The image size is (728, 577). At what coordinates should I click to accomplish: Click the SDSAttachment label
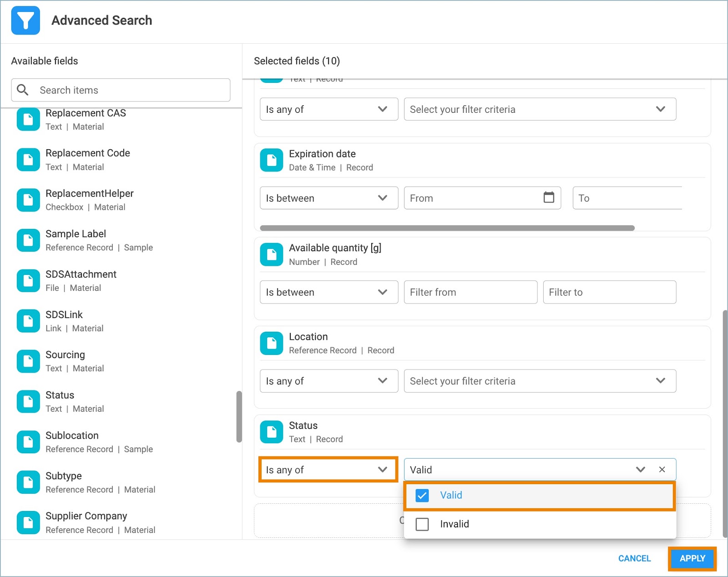click(81, 274)
